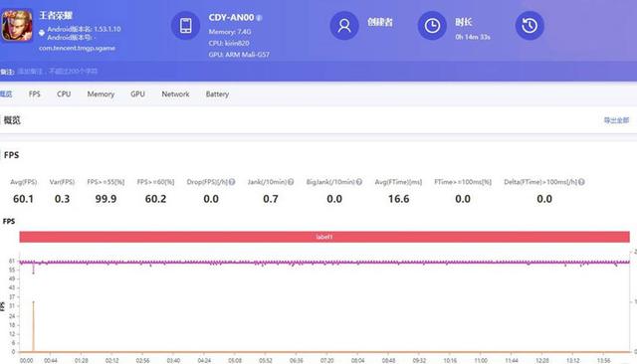This screenshot has height=364, width=637.
Task: Click the FPS>=55[%] value 99.9
Action: click(106, 199)
